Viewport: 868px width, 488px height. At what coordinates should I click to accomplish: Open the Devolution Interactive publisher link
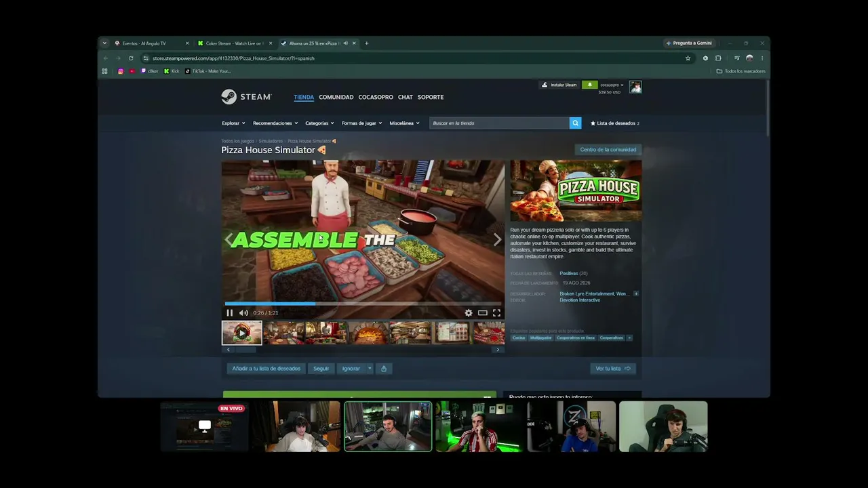[x=580, y=300]
